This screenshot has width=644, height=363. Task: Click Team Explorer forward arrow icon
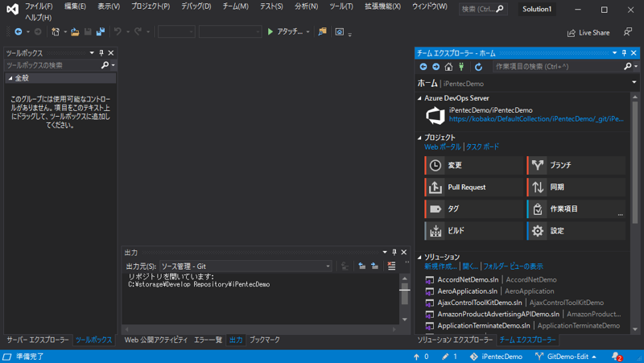436,67
